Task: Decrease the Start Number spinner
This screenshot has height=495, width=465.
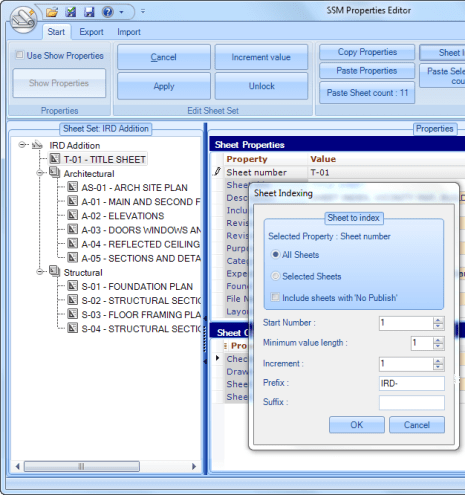Action: click(438, 327)
